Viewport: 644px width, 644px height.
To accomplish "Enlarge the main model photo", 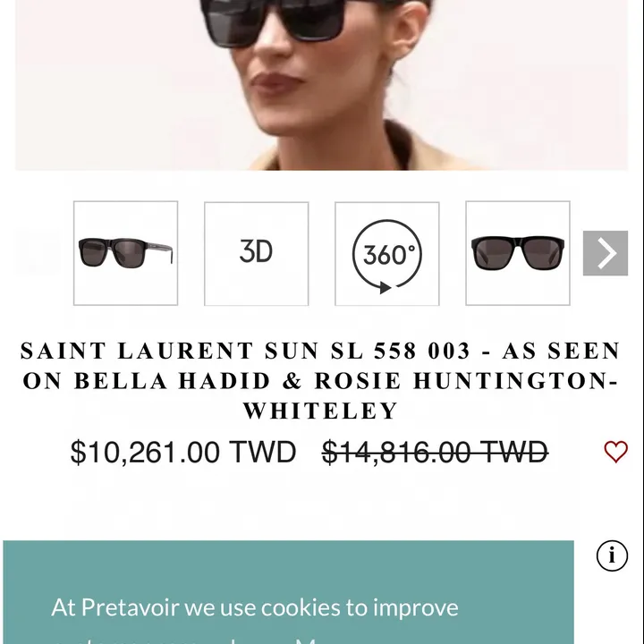I will [322, 85].
